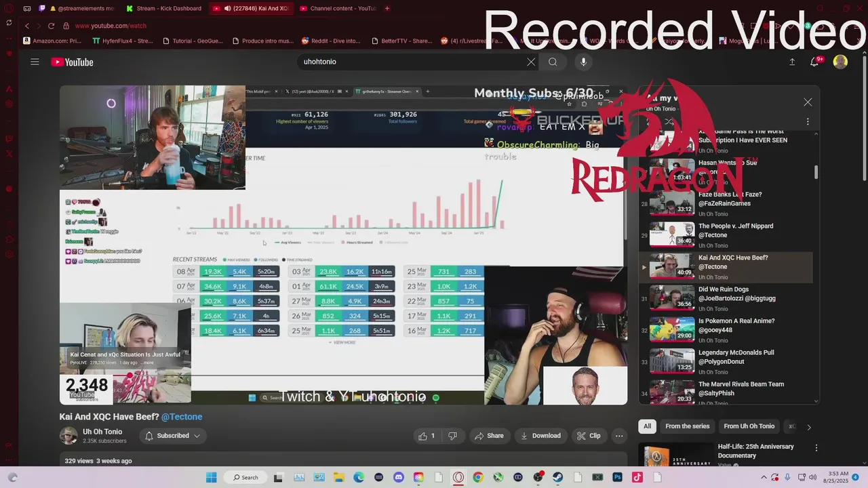This screenshot has width=868, height=488.
Task: Like the video with thumbs up
Action: [x=427, y=436]
